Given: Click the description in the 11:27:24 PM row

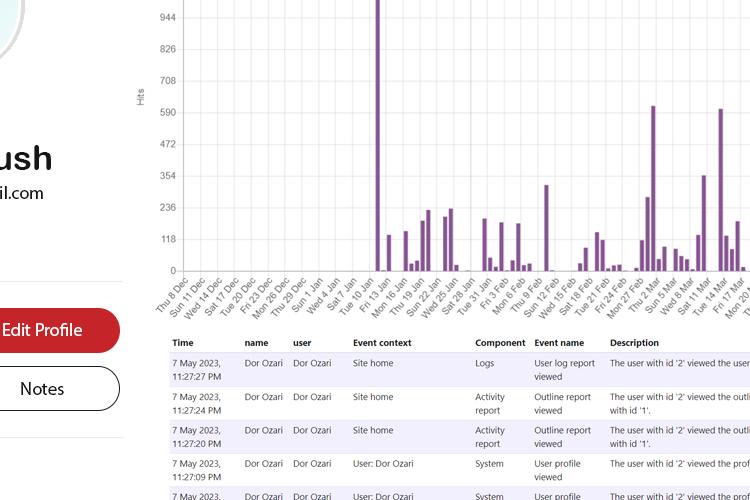Looking at the screenshot, I should [x=680, y=403].
